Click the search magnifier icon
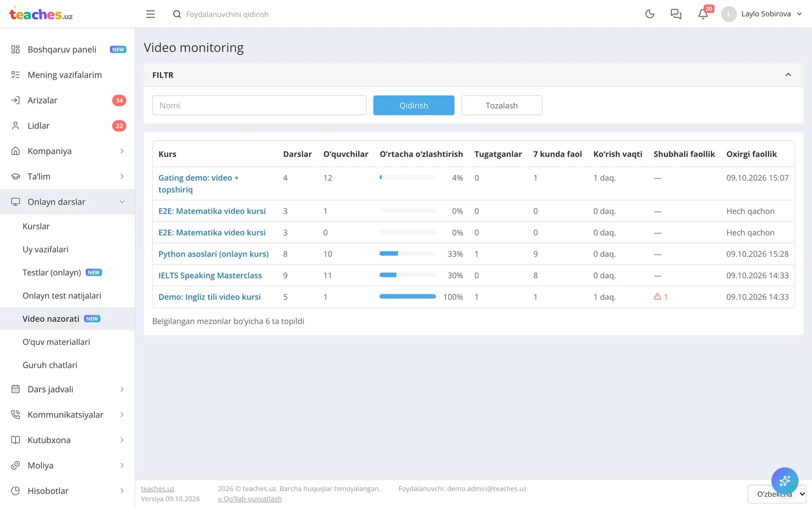This screenshot has width=812, height=508. coord(177,14)
